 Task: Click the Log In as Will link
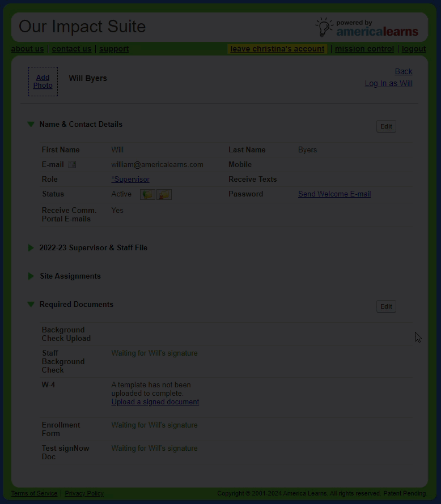click(x=388, y=84)
